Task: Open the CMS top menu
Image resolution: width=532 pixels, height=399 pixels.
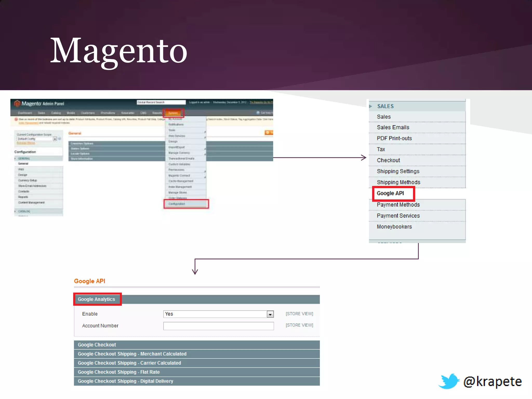Action: (x=143, y=113)
